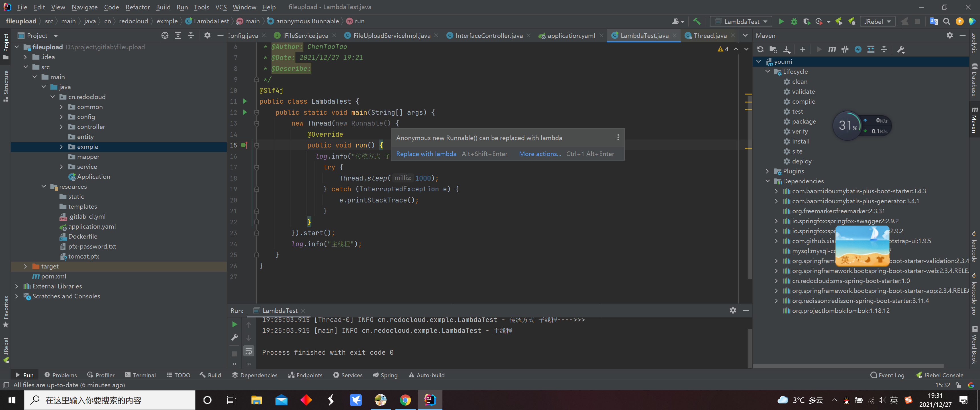The image size is (980, 410).
Task: Open Maven settings wrench icon
Action: click(901, 50)
